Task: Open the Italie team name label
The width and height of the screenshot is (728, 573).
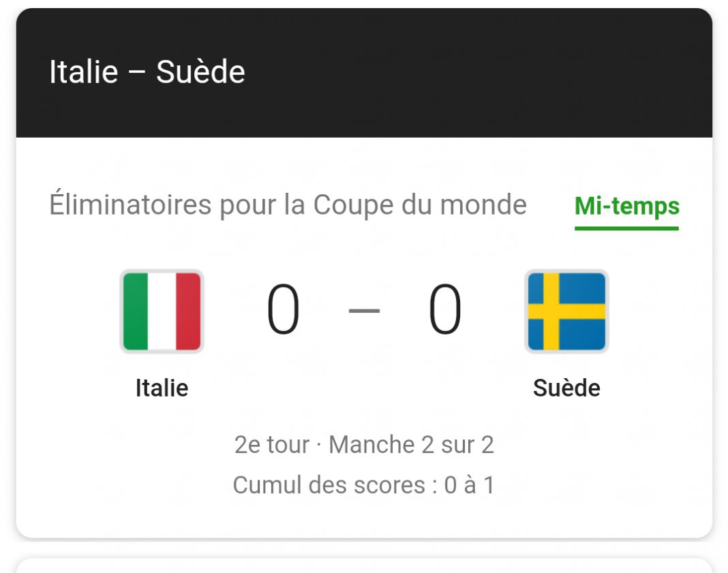Action: 162,388
